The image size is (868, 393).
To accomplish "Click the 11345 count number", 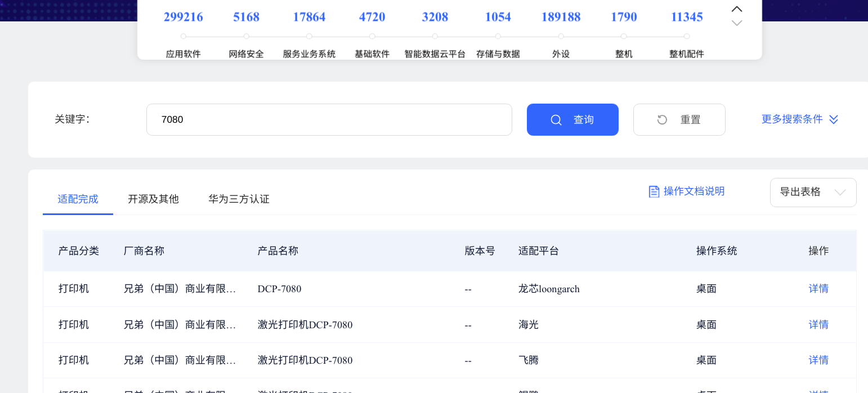I will [x=687, y=17].
